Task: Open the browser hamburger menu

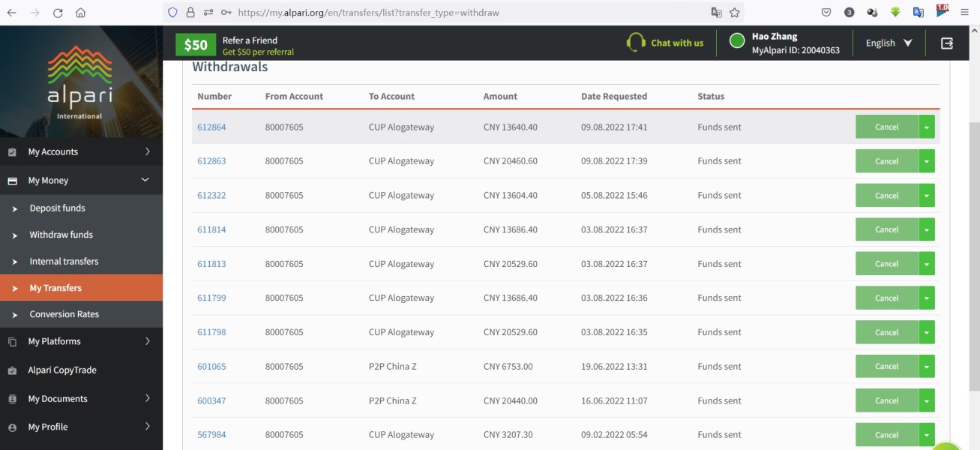Action: (x=964, y=13)
